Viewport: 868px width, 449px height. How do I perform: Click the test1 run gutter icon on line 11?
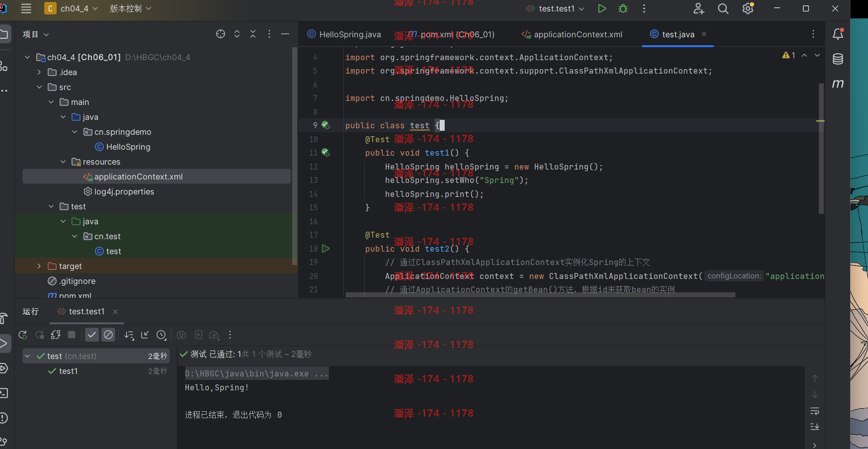pos(326,153)
